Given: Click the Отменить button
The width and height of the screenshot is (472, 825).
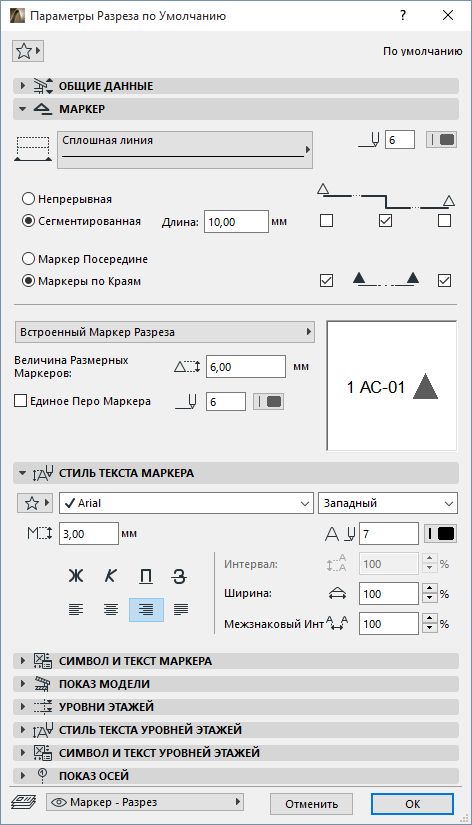Looking at the screenshot, I should [x=312, y=804].
